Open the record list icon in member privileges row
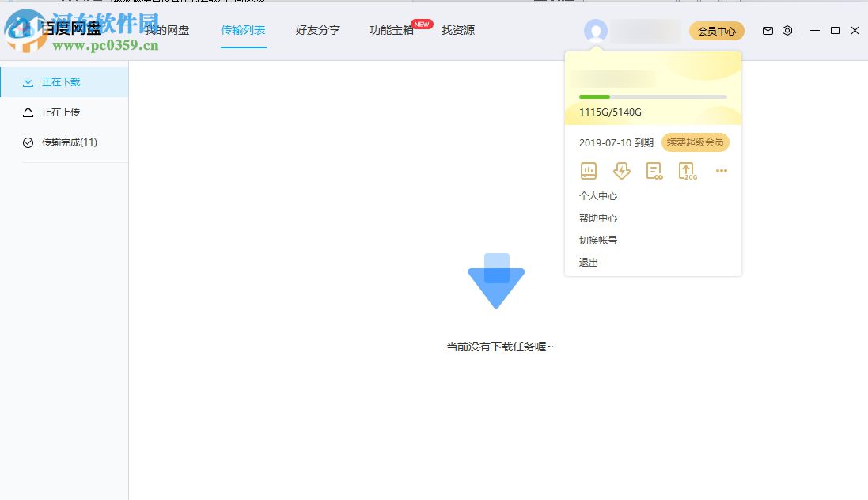Viewport: 868px width, 500px height. tap(654, 170)
